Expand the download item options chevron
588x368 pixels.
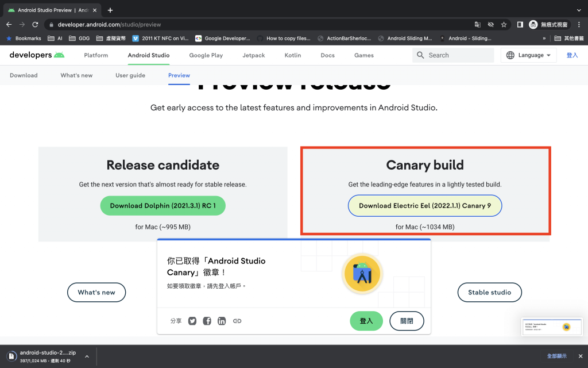tap(87, 356)
